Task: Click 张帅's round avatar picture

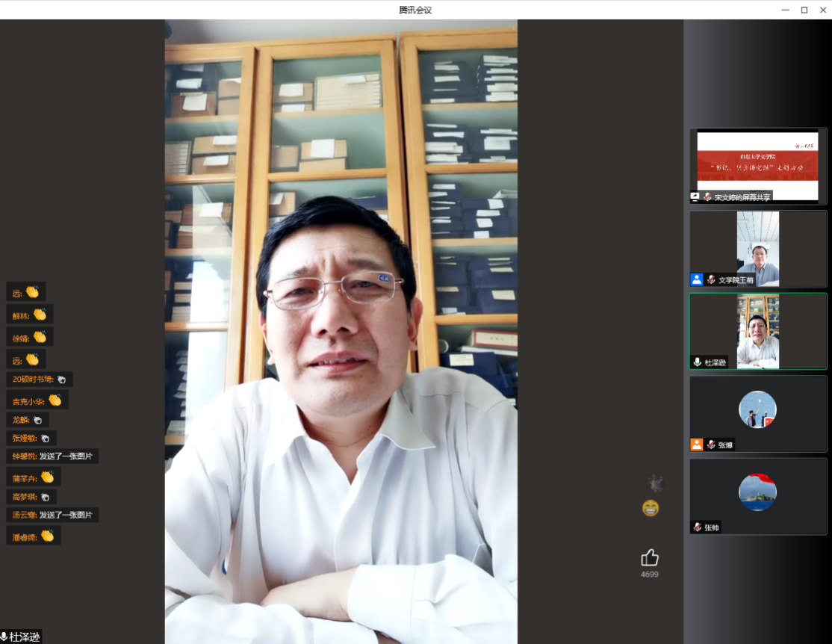Action: click(757, 492)
